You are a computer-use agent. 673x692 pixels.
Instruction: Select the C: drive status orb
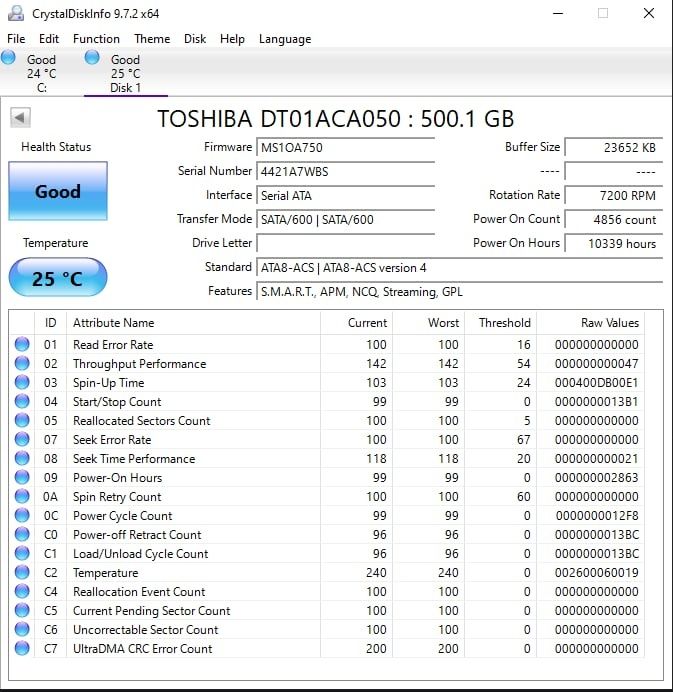pyautogui.click(x=8, y=57)
